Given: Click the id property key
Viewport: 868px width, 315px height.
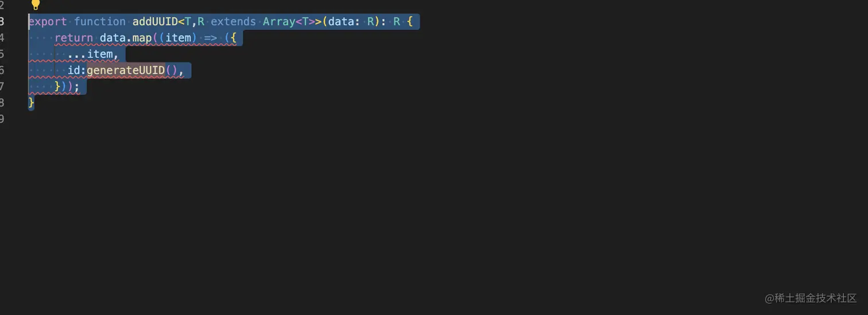Looking at the screenshot, I should point(74,71).
